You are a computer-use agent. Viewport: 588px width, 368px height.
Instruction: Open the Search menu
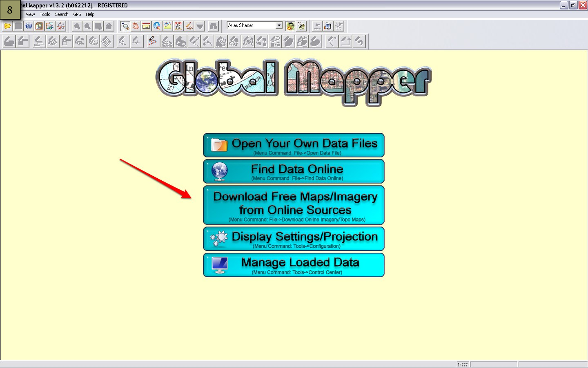point(62,14)
